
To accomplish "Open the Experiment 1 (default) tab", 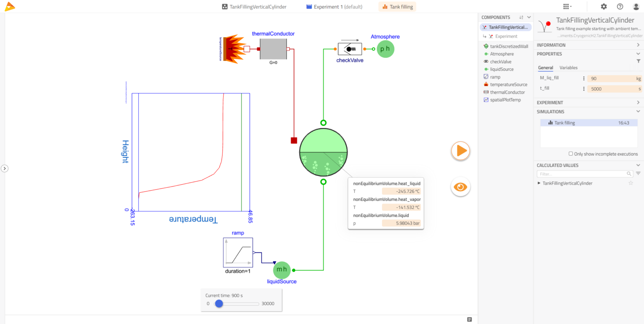I will click(334, 7).
